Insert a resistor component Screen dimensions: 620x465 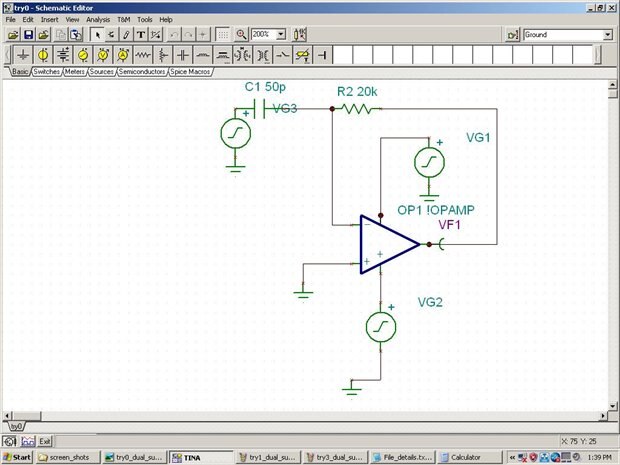143,55
